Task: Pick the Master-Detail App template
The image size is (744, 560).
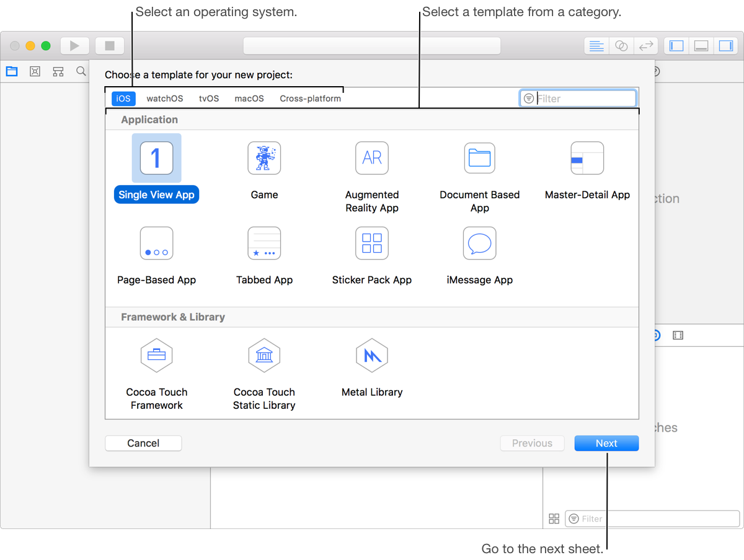Action: pyautogui.click(x=587, y=158)
